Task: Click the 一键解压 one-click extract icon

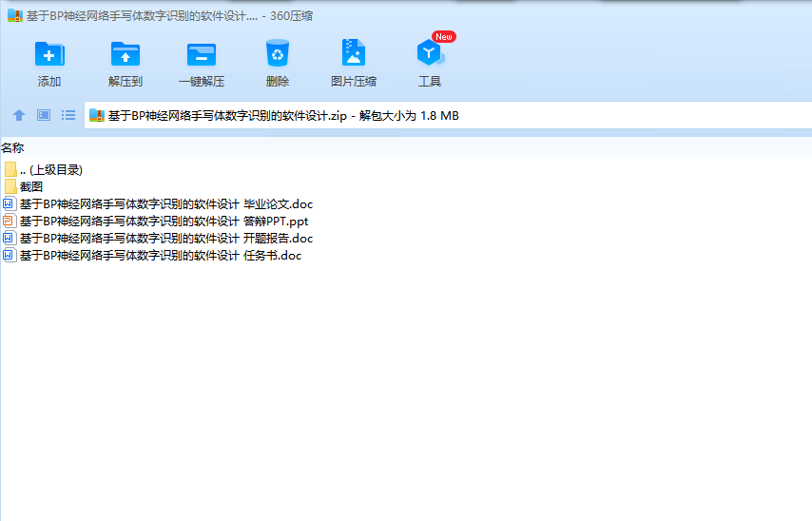Action: 202,54
